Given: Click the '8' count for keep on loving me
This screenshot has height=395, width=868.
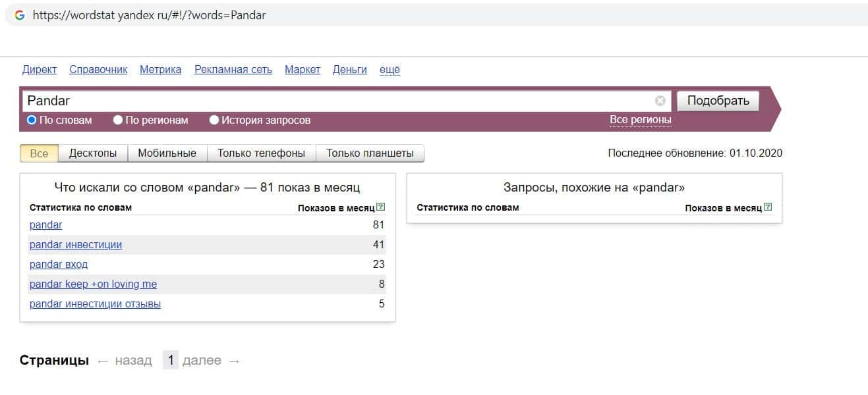Looking at the screenshot, I should point(382,284).
